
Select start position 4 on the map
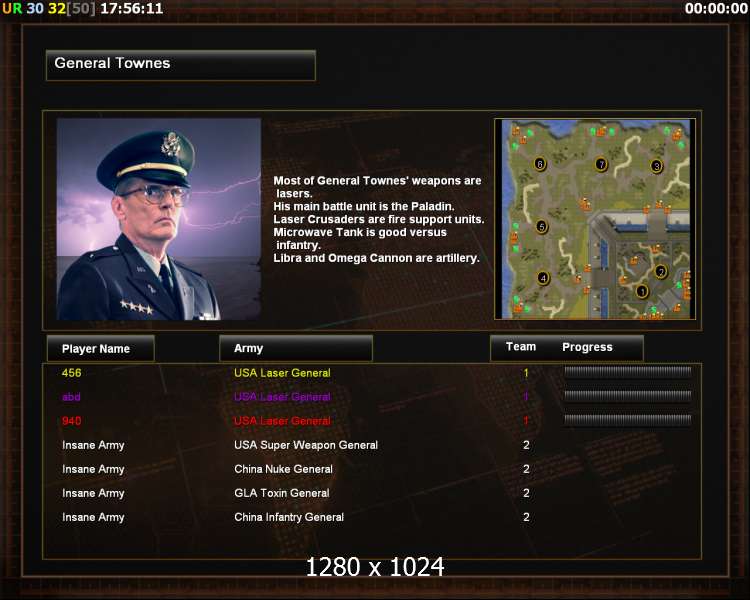(x=543, y=278)
